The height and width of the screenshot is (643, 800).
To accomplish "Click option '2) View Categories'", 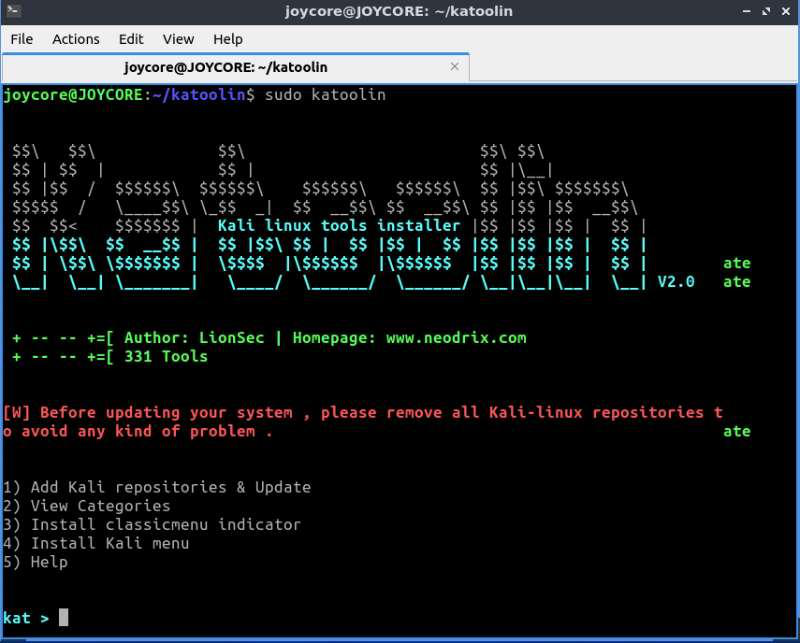I will 87,506.
